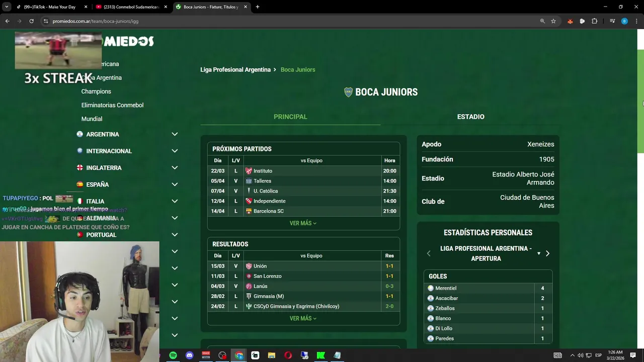The image size is (644, 362).
Task: Open the Chrome profile avatar
Action: pyautogui.click(x=624, y=21)
